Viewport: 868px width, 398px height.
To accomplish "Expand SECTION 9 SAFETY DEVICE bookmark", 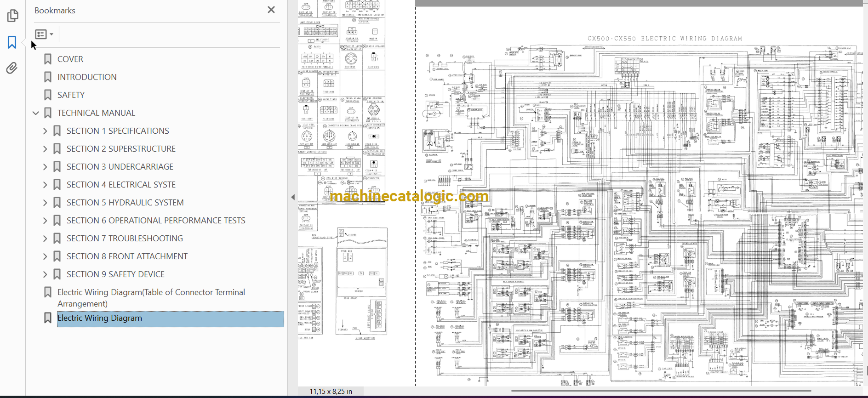I will [x=45, y=274].
